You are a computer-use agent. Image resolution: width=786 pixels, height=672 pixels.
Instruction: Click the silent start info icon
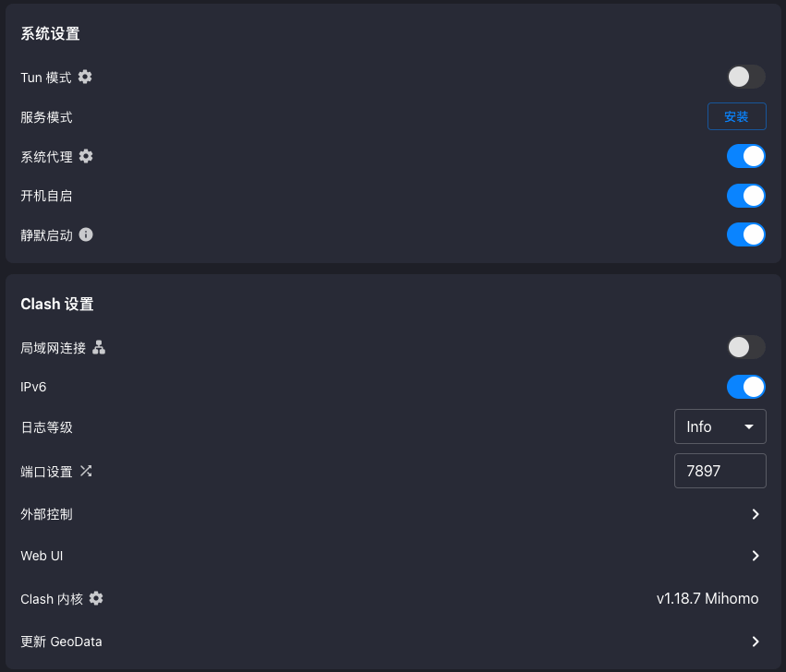pyautogui.click(x=86, y=234)
